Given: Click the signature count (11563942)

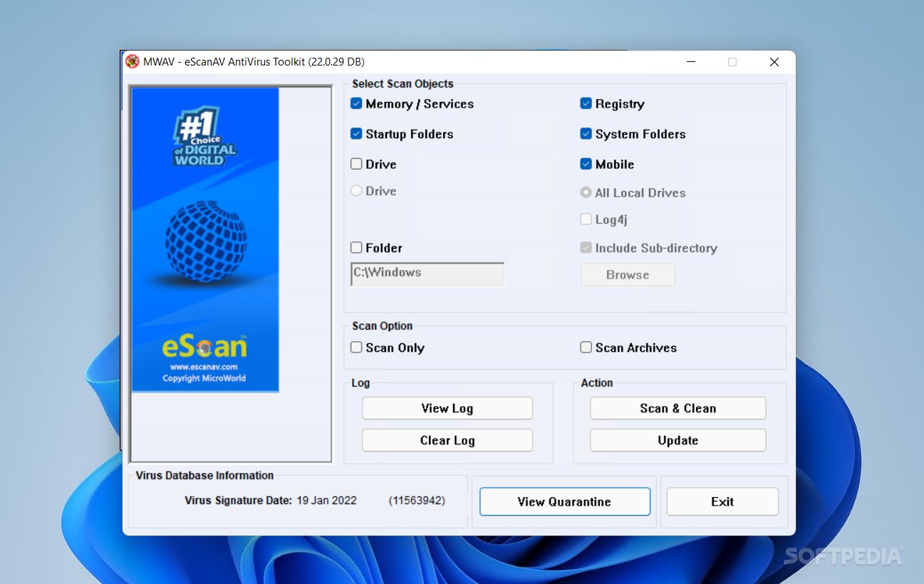Looking at the screenshot, I should [417, 501].
